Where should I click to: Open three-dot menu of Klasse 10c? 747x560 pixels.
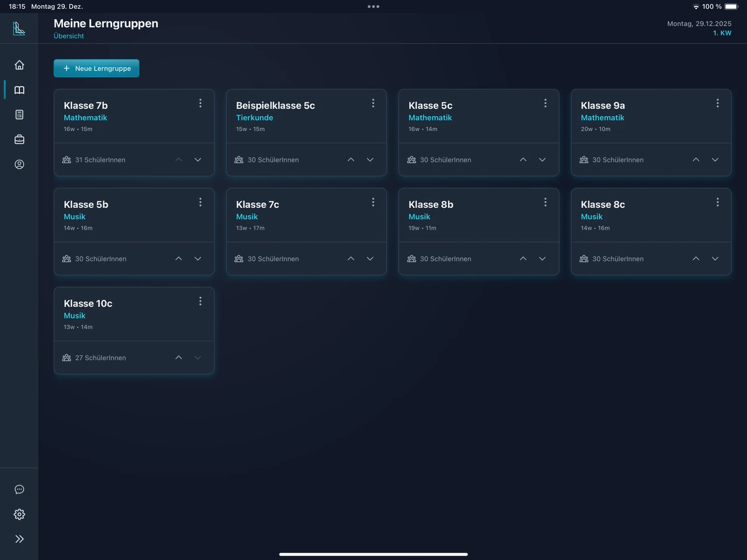(200, 301)
